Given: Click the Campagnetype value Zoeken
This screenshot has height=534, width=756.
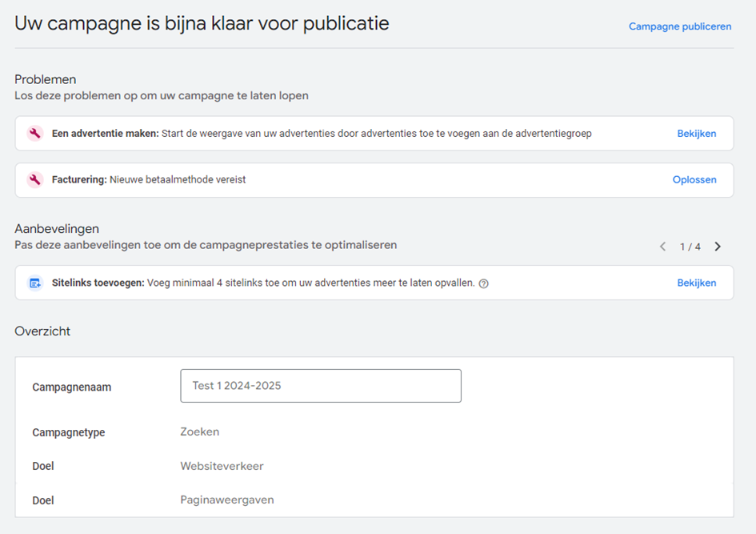Looking at the screenshot, I should coord(199,432).
